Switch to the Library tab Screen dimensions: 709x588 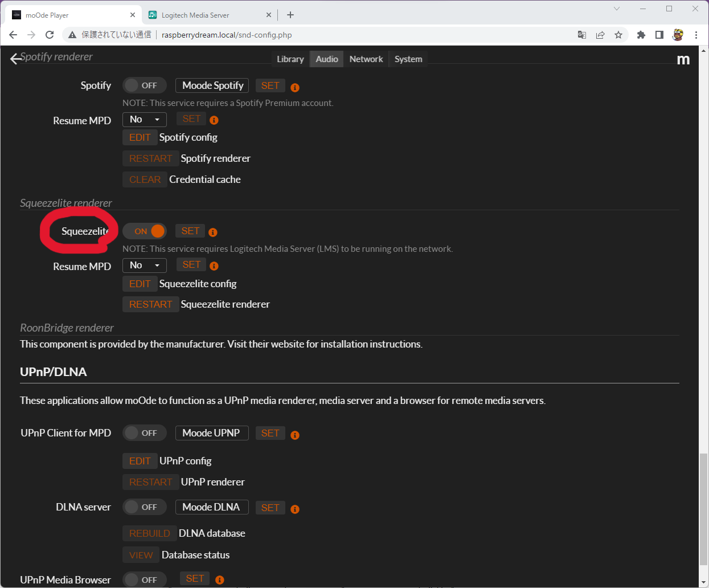click(290, 59)
